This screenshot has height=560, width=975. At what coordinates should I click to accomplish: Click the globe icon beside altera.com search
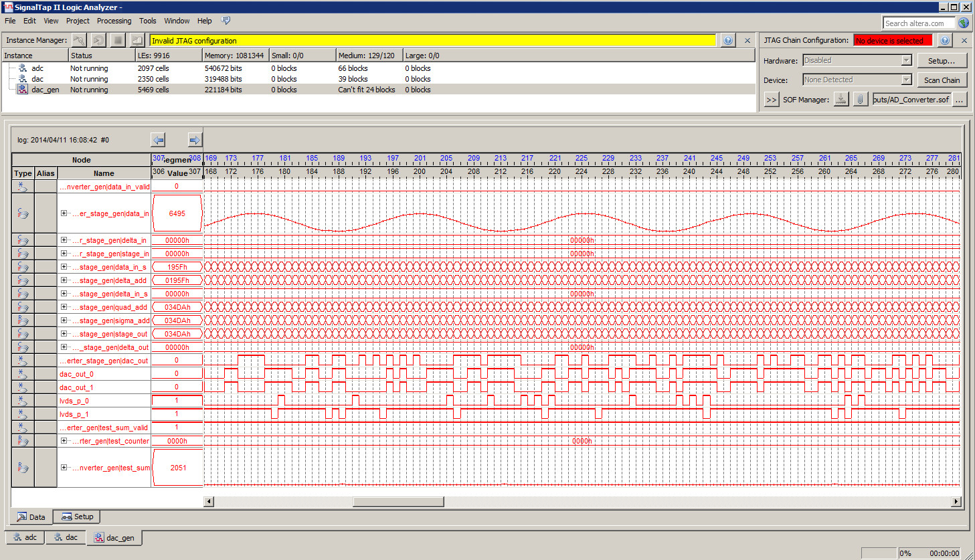point(964,23)
